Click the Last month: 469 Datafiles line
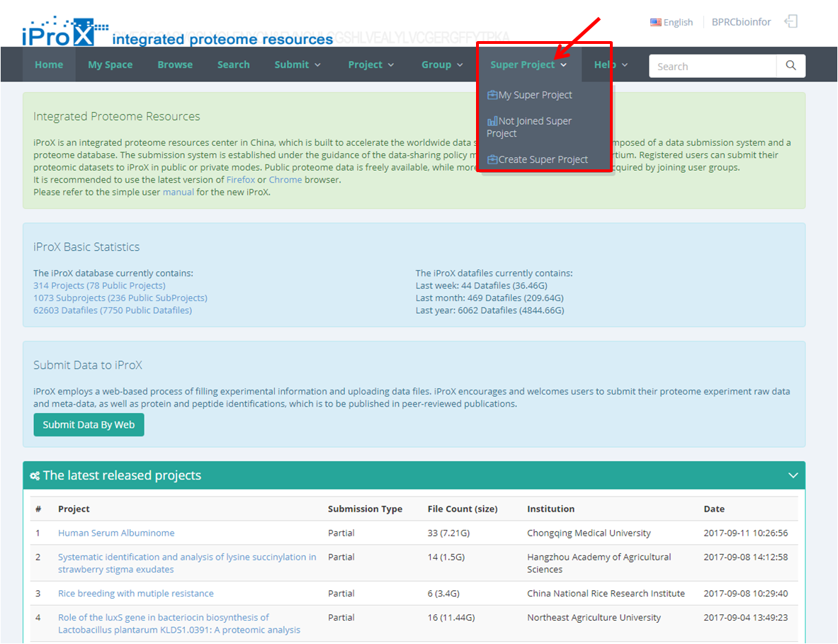 489,298
